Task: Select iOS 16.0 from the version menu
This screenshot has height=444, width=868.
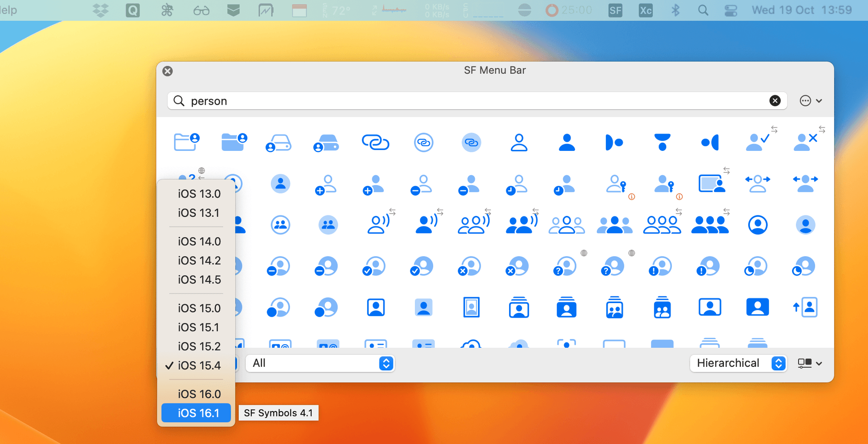Action: (199, 394)
